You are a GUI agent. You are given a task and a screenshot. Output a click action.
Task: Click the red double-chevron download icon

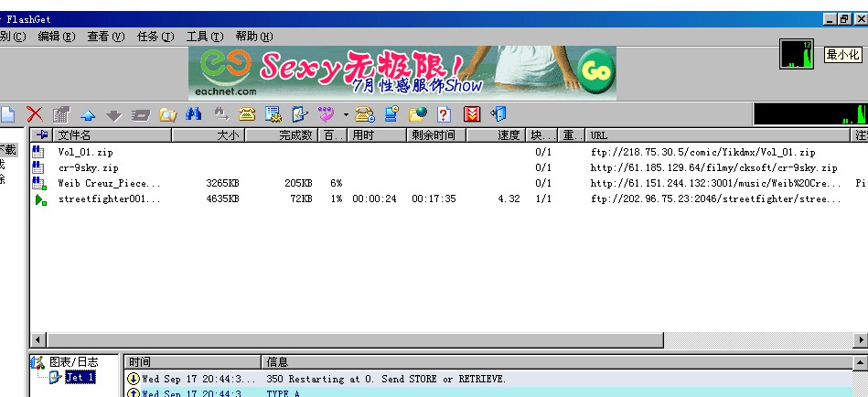tap(472, 114)
